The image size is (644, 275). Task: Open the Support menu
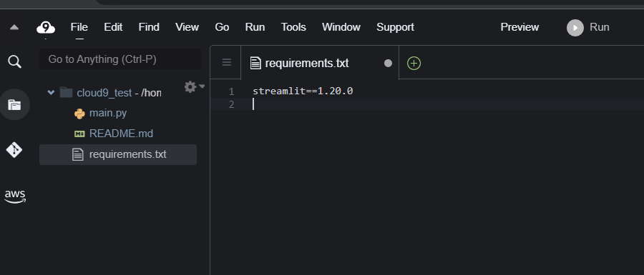[x=395, y=27]
